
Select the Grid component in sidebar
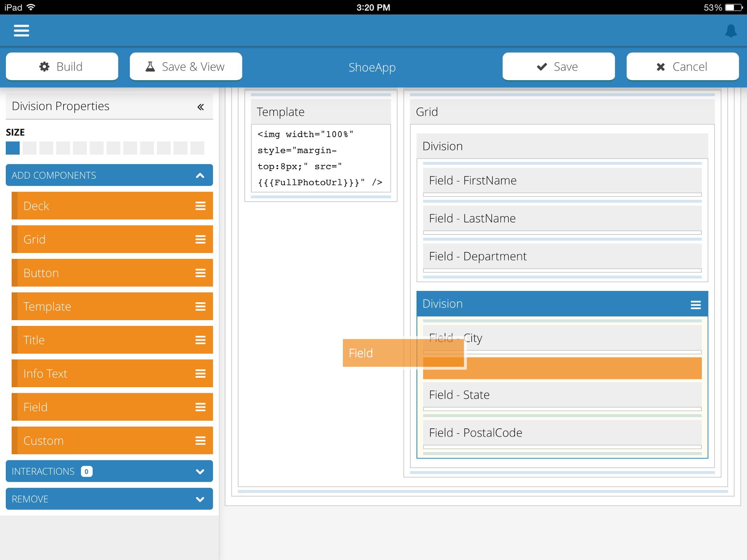(x=112, y=239)
